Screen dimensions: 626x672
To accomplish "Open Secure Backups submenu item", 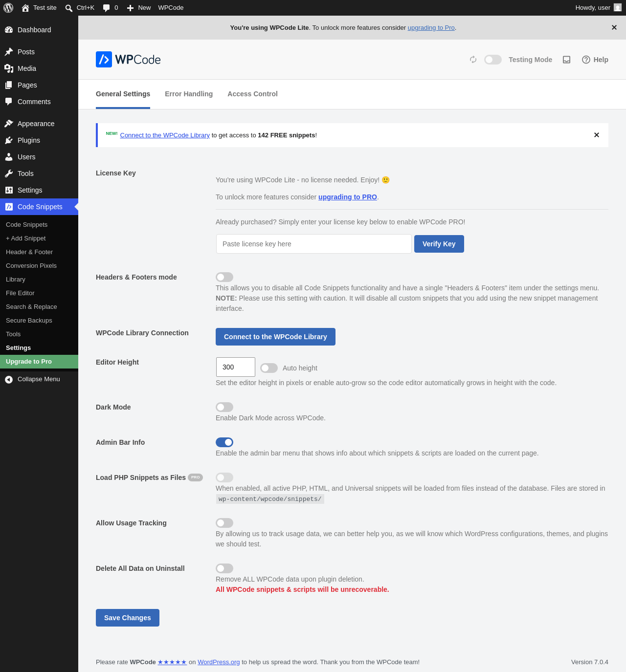I will (39, 321).
